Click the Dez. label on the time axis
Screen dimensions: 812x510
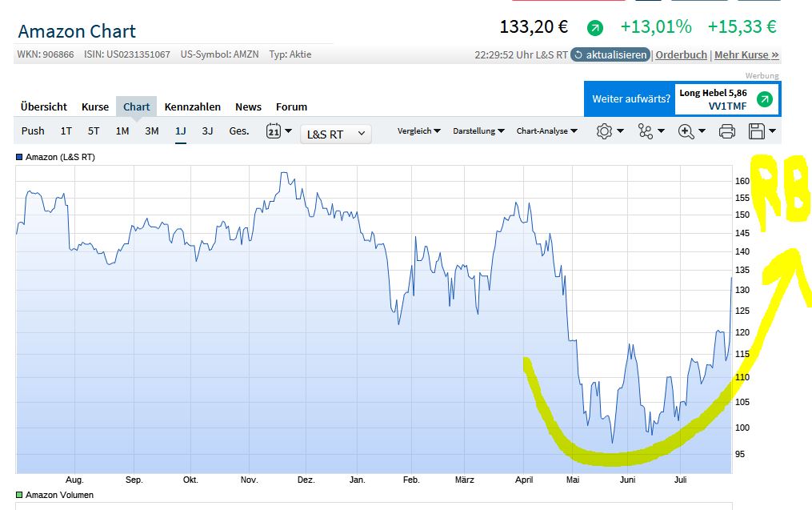coord(306,480)
